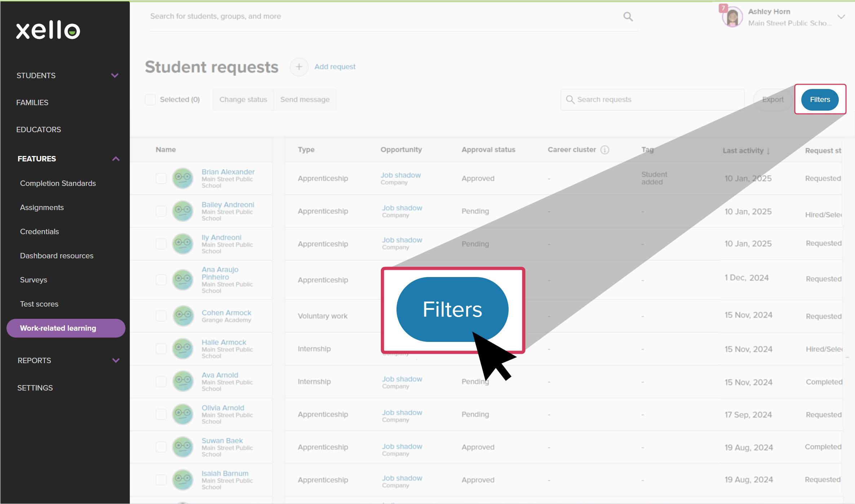Open Bailey Andreoni's avatar

click(183, 211)
